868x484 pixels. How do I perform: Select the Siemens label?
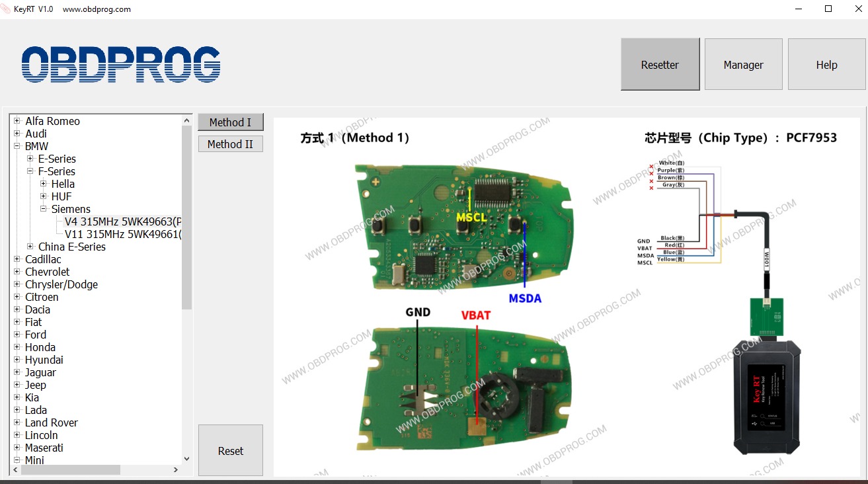coord(71,209)
